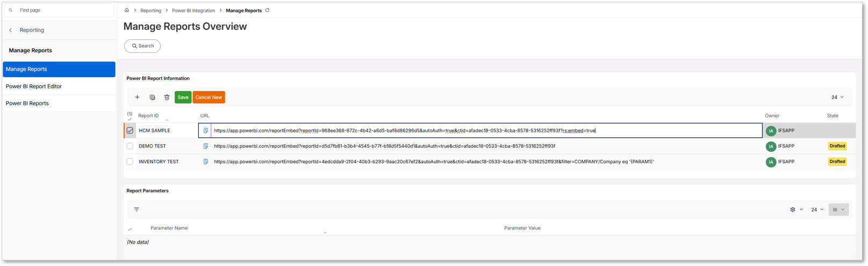
Task: Click Drafted badge in INVENTORY TEST row
Action: click(837, 162)
